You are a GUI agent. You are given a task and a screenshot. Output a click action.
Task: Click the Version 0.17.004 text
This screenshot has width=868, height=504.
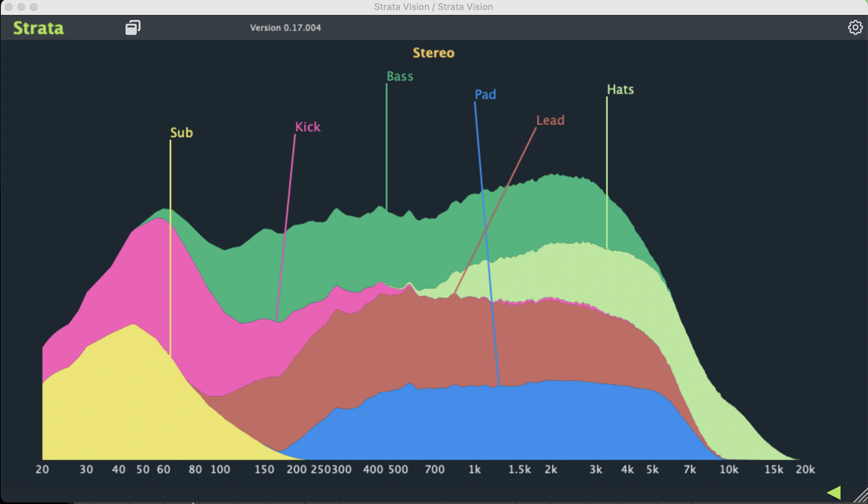click(285, 28)
